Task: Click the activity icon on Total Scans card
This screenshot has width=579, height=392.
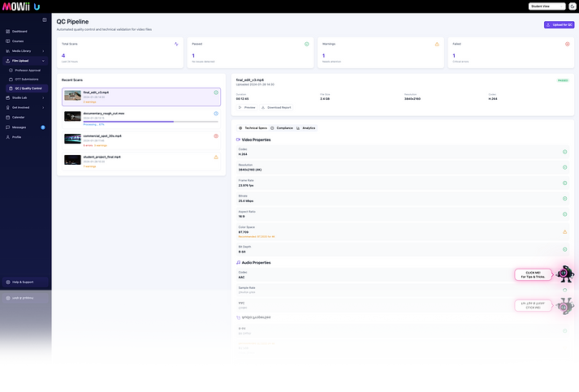Action: [x=176, y=44]
